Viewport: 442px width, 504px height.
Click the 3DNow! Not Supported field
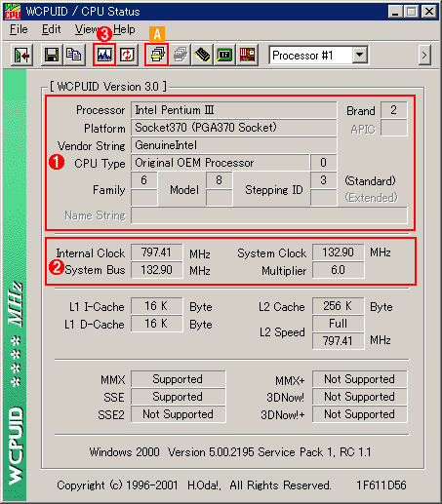point(360,397)
